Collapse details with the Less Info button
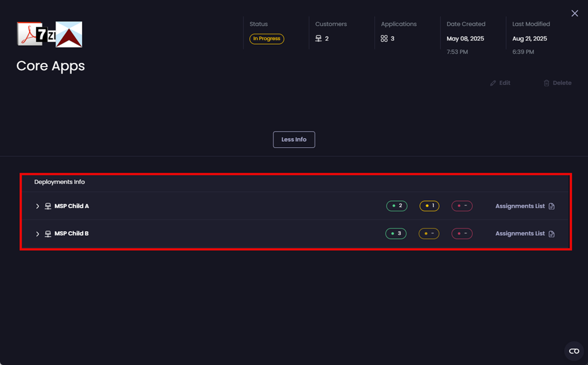The image size is (588, 365). [294, 139]
